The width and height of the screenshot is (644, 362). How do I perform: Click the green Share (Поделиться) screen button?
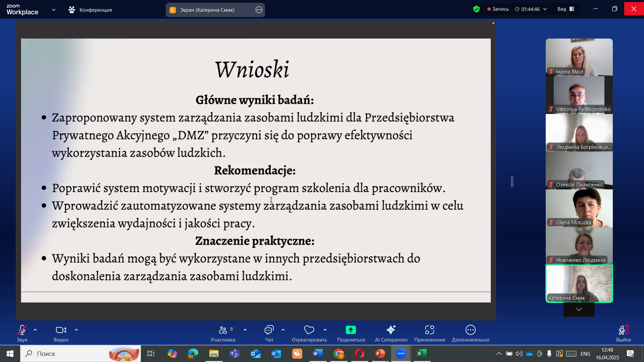pos(351,330)
